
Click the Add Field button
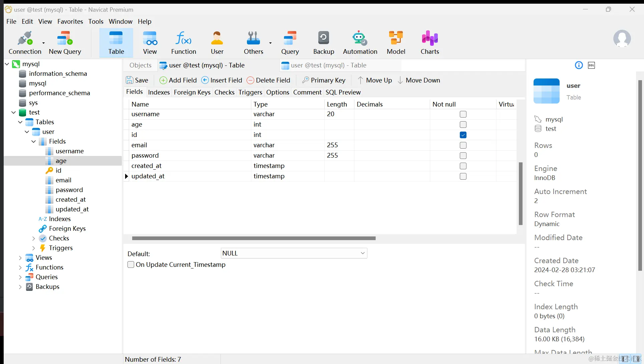click(x=178, y=80)
